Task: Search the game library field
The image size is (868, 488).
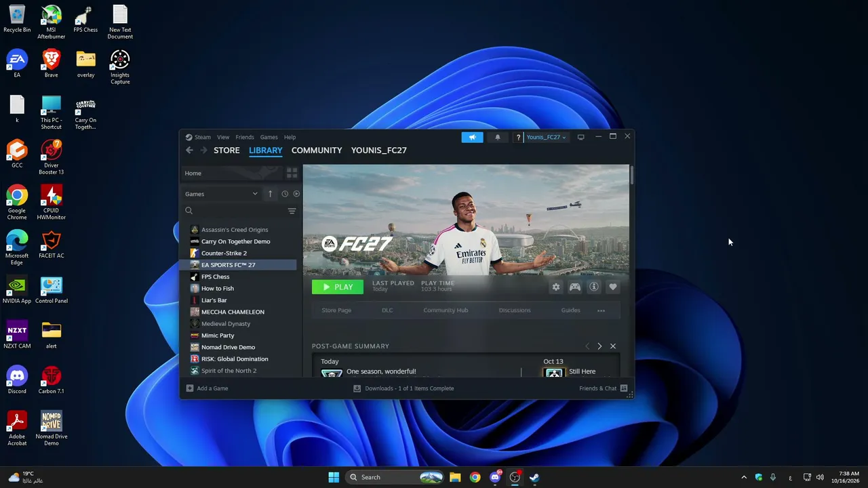Action: 234,211
